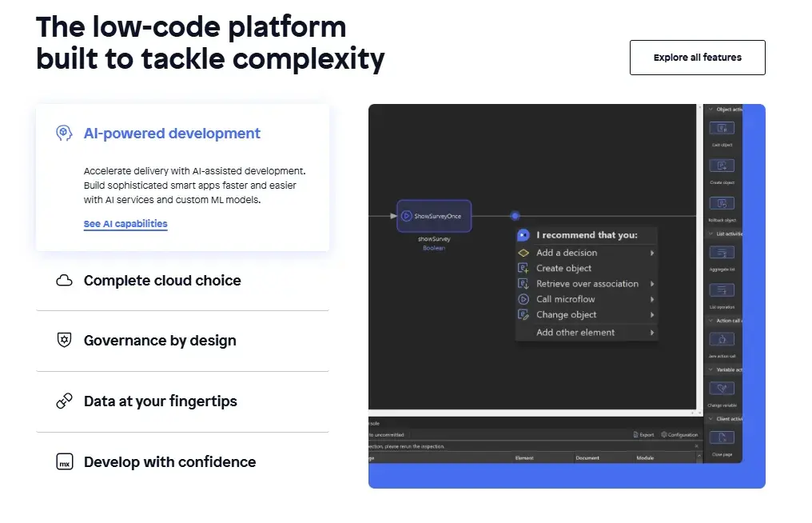Click the Explore all features button

[x=697, y=57]
